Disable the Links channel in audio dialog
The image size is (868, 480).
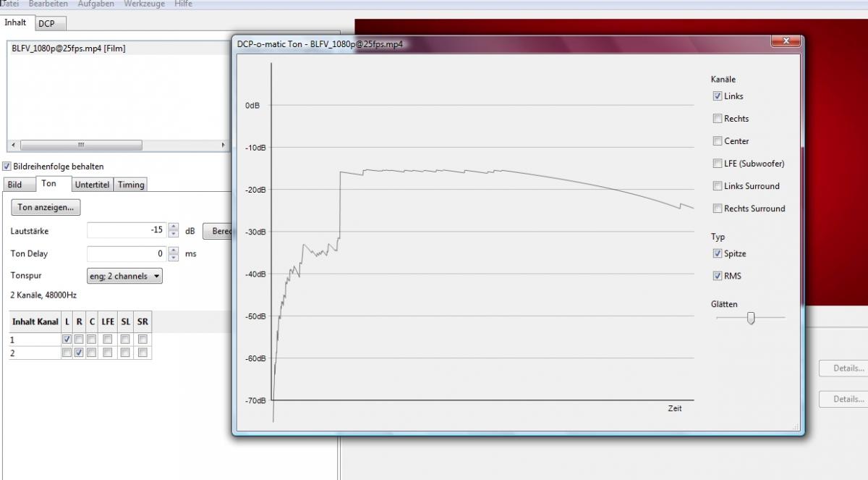coord(718,96)
